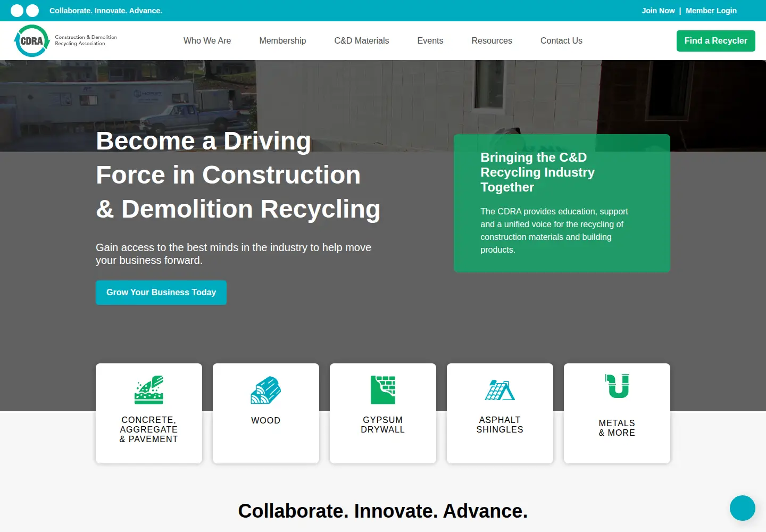Open the C&D Materials menu
This screenshot has height=532, width=766.
[x=362, y=41]
